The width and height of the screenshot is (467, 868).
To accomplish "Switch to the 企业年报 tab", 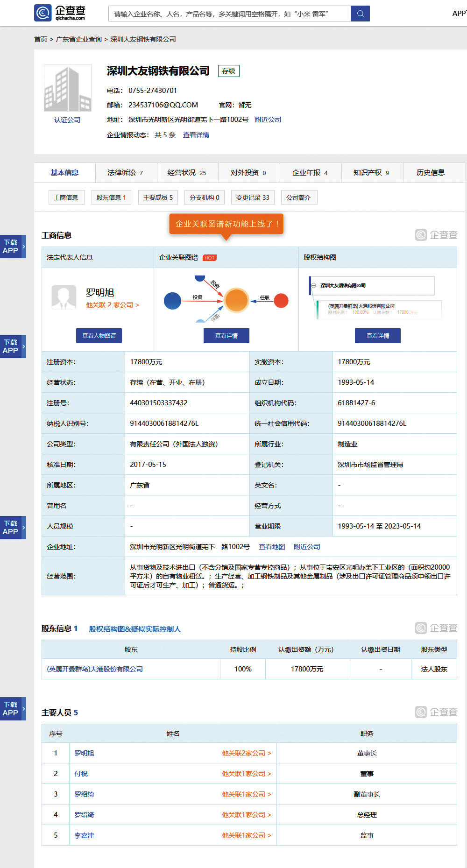I will [x=310, y=173].
